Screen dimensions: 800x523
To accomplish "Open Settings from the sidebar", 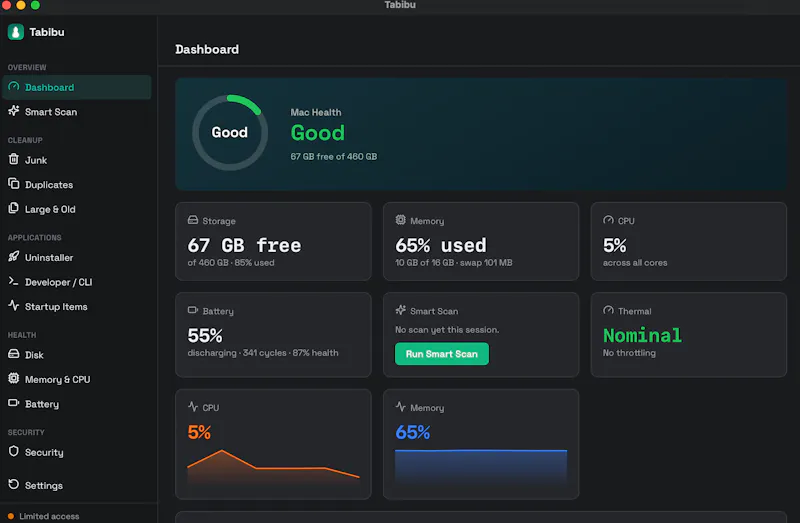I will (77, 485).
